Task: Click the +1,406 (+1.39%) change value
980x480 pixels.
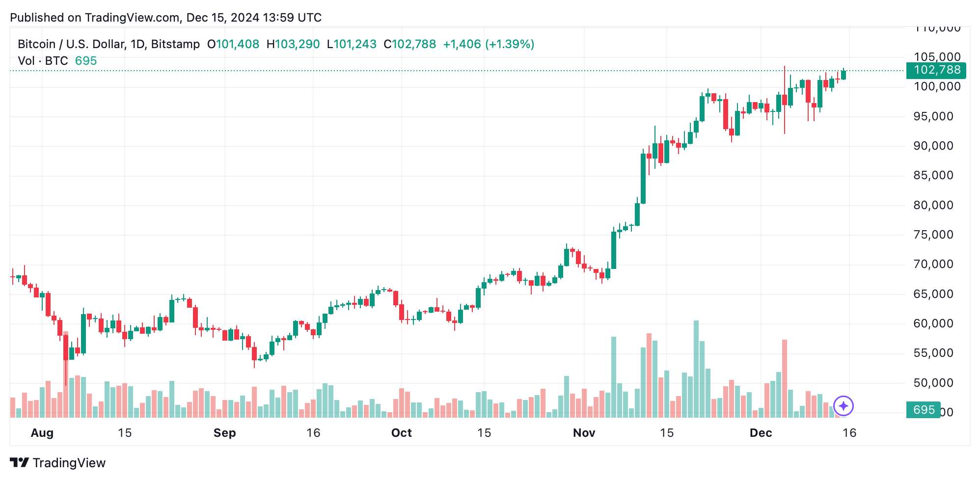Action: pos(489,44)
